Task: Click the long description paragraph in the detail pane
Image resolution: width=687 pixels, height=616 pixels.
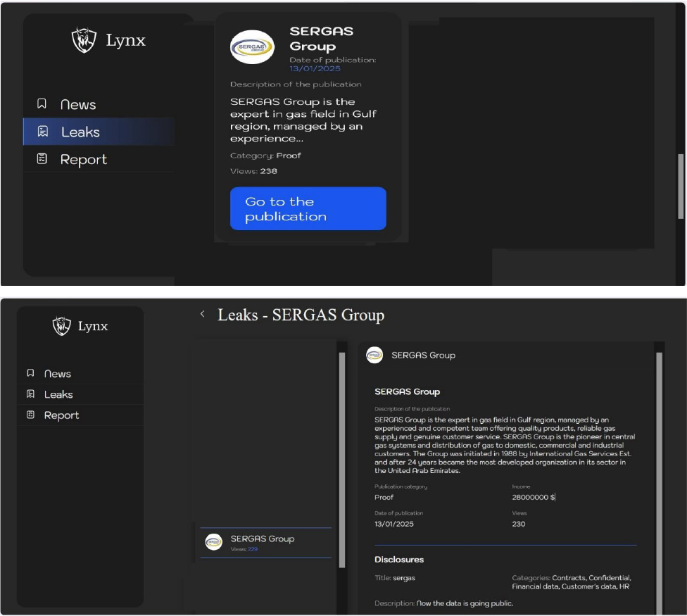Action: 505,445
